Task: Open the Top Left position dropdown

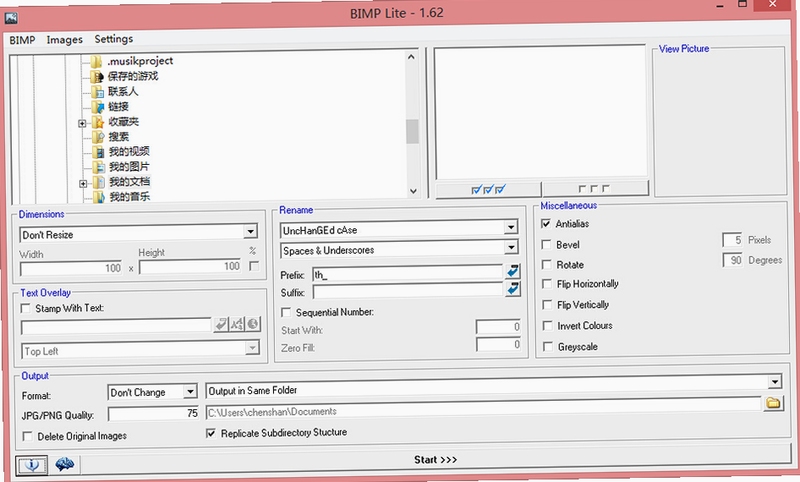Action: (252, 348)
